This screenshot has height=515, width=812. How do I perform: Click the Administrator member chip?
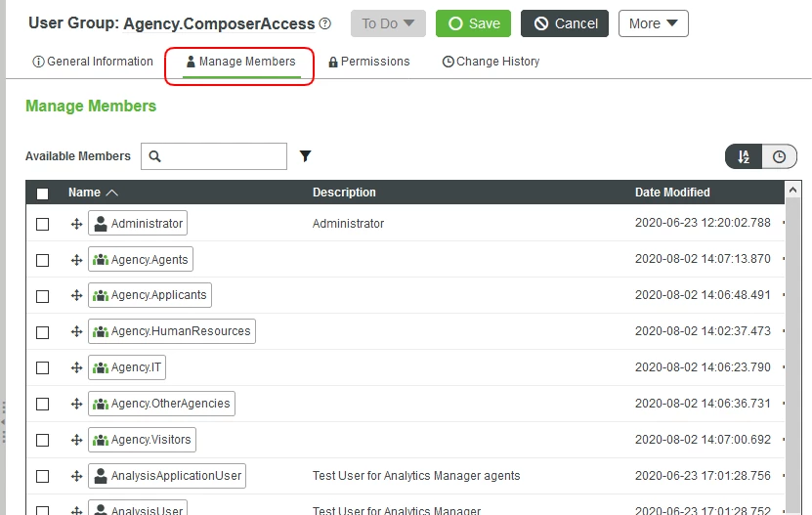(138, 224)
